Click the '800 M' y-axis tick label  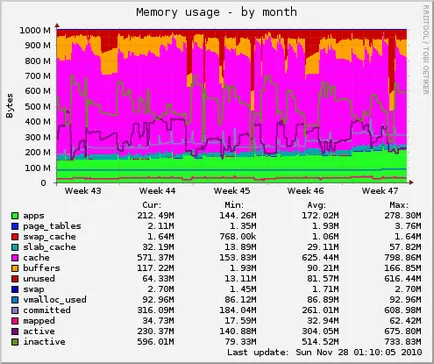pyautogui.click(x=38, y=61)
